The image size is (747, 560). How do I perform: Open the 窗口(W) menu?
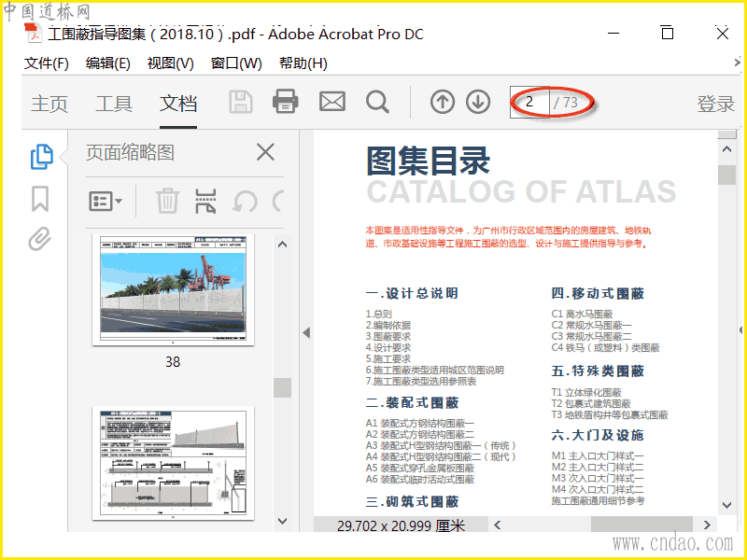[236, 63]
